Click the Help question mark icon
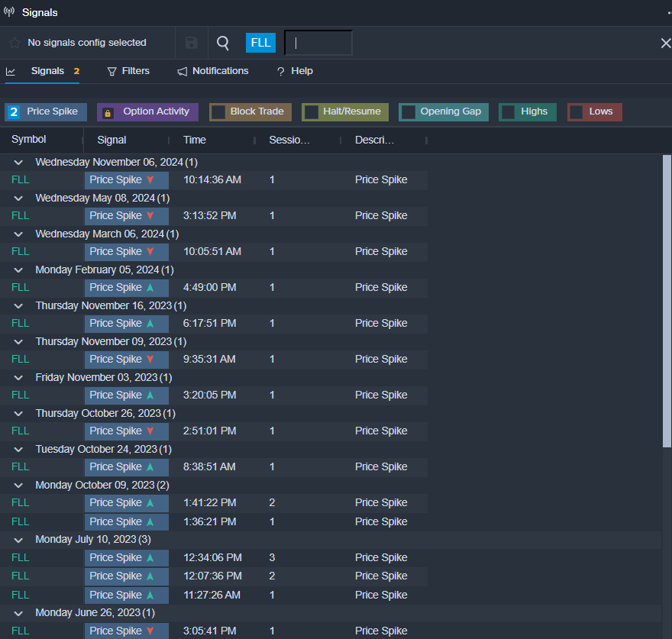The image size is (672, 639). pos(280,71)
